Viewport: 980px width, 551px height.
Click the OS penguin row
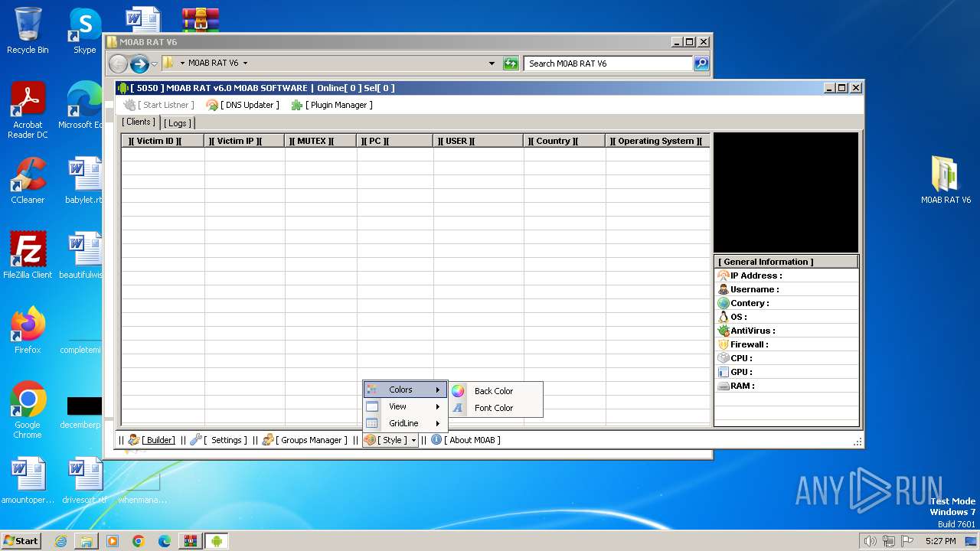pos(787,317)
